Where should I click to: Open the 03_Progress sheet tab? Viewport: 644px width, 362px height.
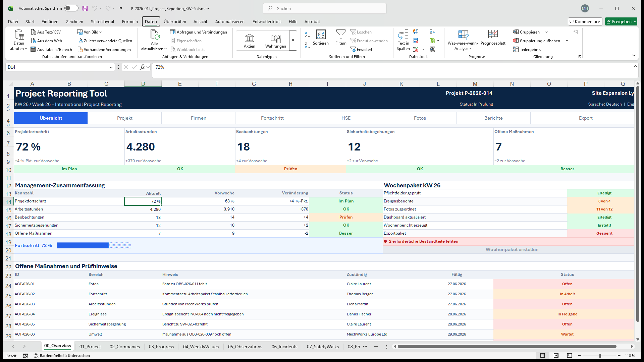[x=161, y=347]
